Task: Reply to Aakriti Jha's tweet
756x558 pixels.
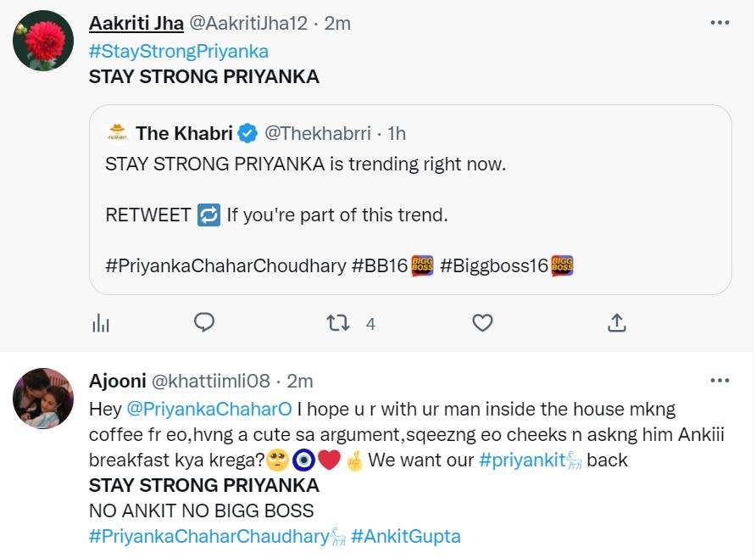Action: point(203,322)
